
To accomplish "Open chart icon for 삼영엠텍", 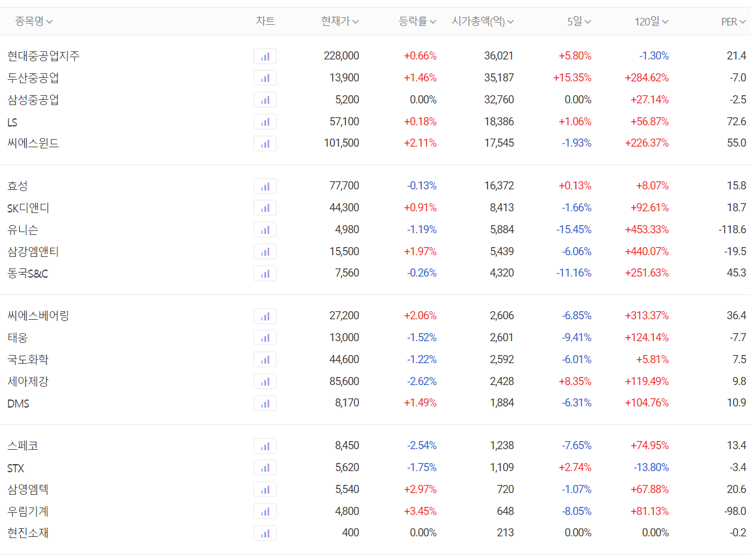I will click(x=265, y=490).
